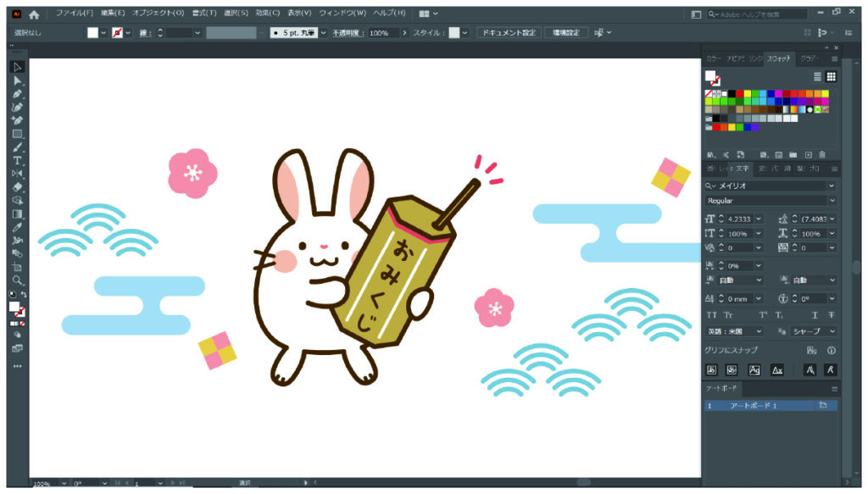Click the 不透明度 link label
The image size is (868, 494).
[347, 33]
